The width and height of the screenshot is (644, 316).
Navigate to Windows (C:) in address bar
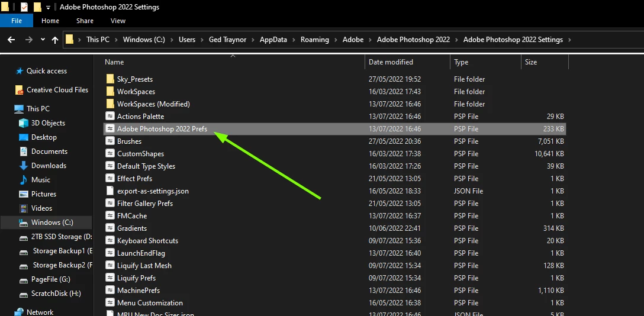pos(144,40)
